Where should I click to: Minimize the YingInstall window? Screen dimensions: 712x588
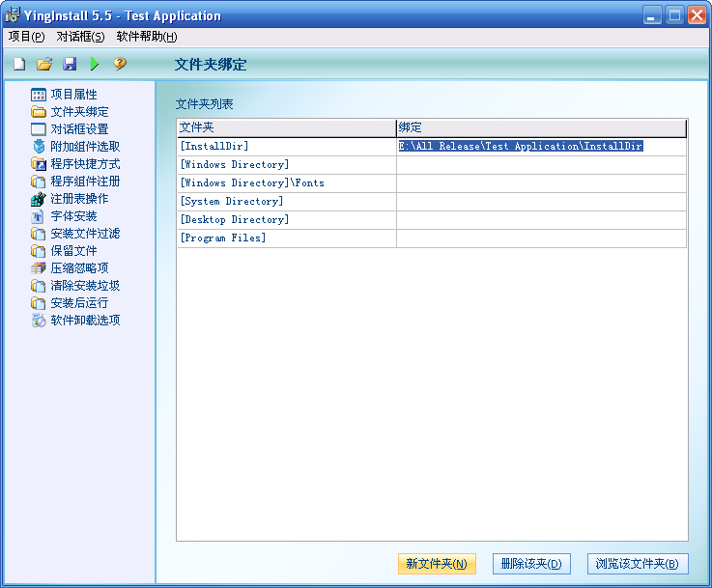(x=652, y=15)
